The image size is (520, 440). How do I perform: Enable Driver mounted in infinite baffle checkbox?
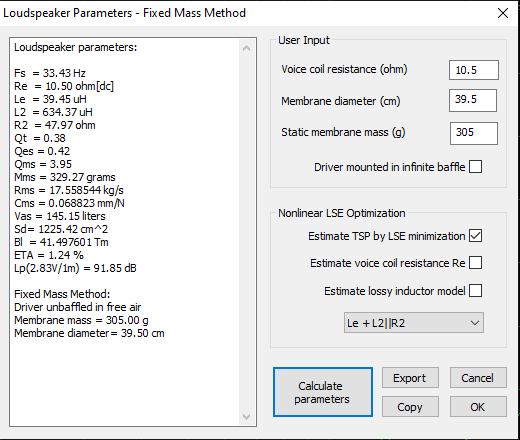click(x=475, y=167)
